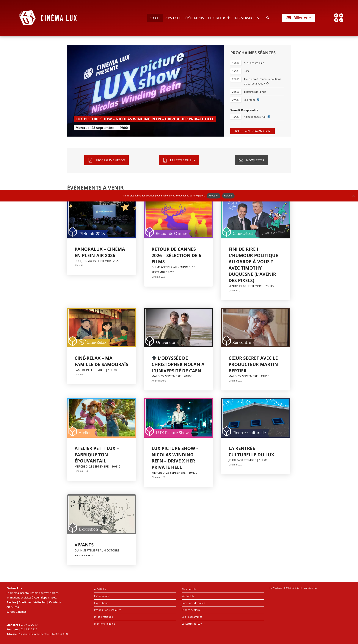The width and height of the screenshot is (358, 644).
Task: Open La Rentrée culturelle du LUX title
Action: click(251, 451)
